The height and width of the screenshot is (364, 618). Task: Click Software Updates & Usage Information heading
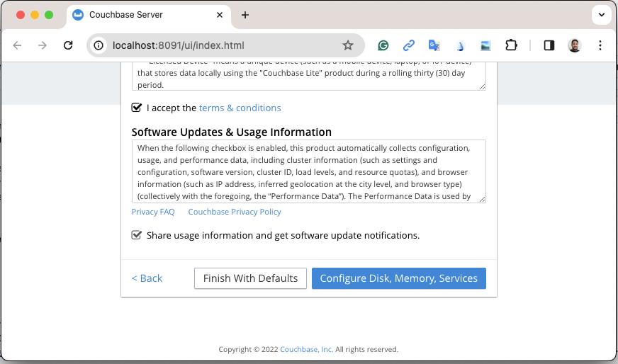pos(231,132)
